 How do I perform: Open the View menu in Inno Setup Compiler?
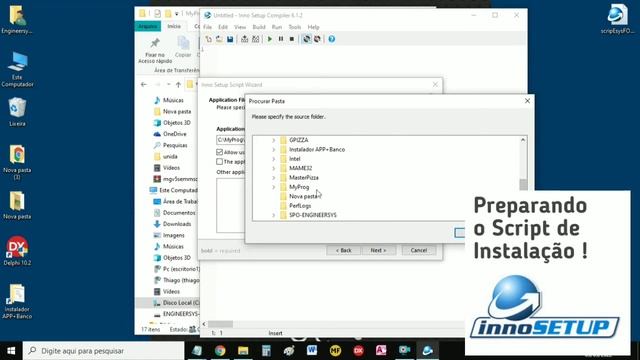[x=240, y=27]
